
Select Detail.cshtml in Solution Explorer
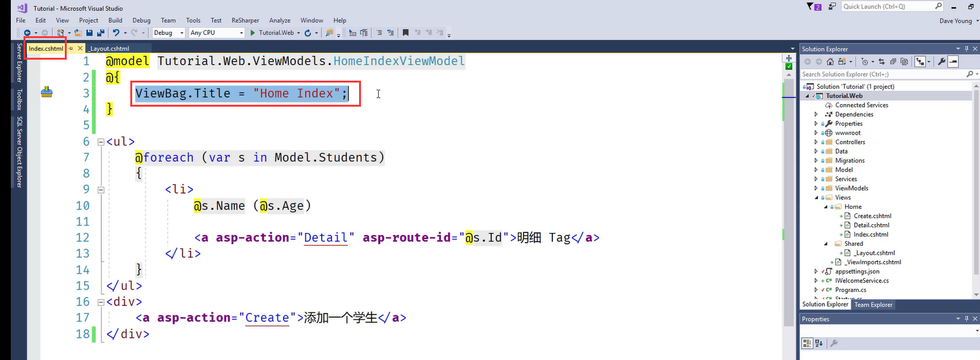pyautogui.click(x=871, y=225)
